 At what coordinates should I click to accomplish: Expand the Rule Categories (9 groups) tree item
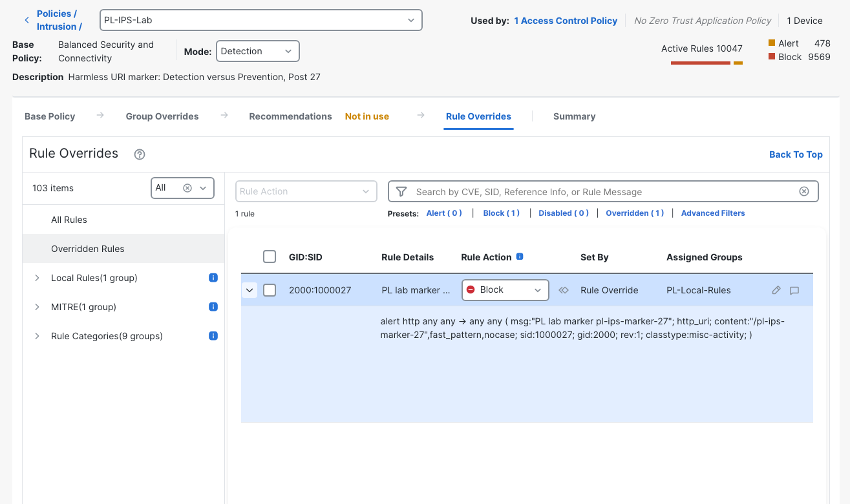(x=37, y=336)
